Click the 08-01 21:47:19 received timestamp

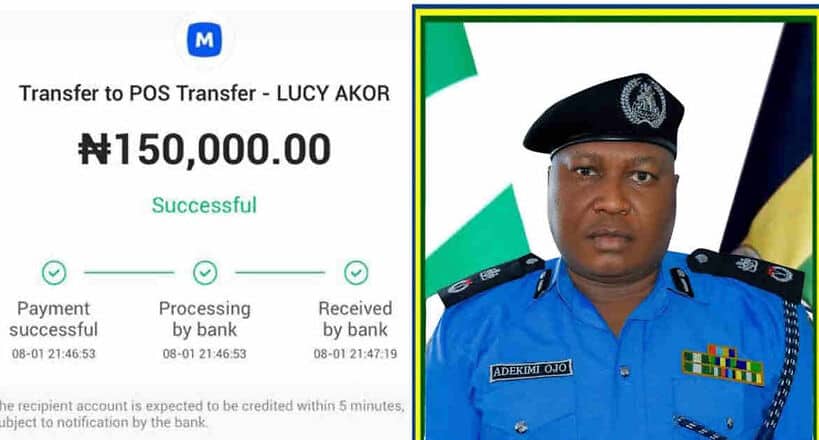coord(355,354)
